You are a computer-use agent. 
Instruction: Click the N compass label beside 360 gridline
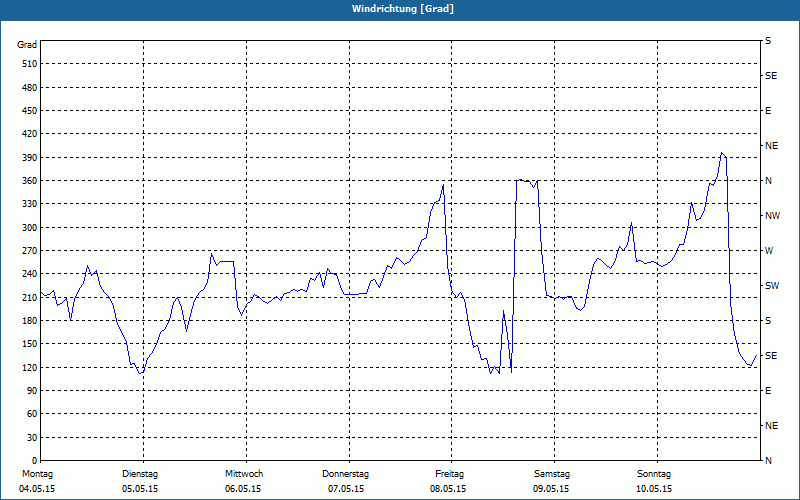(x=768, y=181)
